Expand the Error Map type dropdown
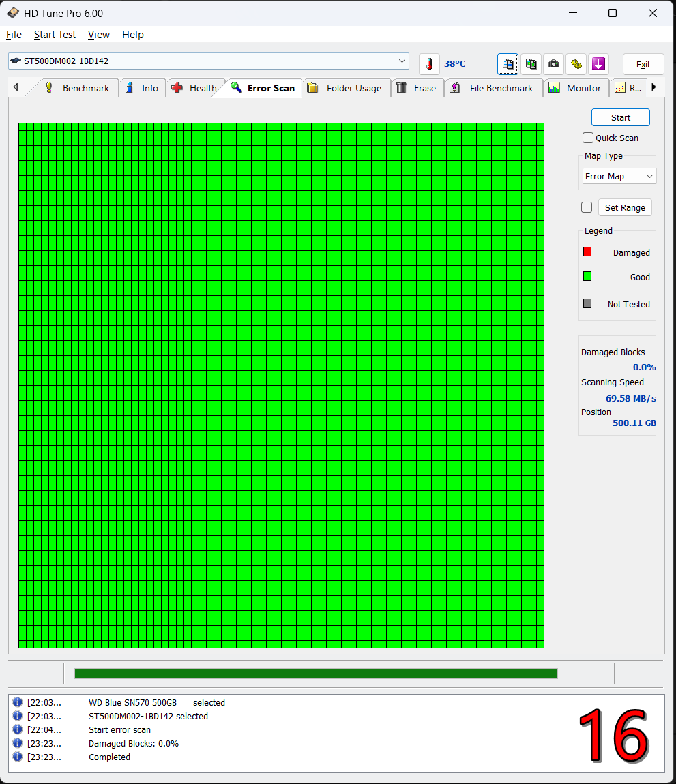 tap(619, 176)
